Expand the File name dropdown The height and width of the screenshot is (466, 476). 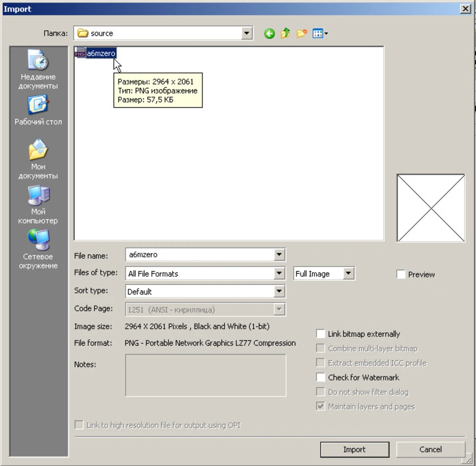(279, 255)
